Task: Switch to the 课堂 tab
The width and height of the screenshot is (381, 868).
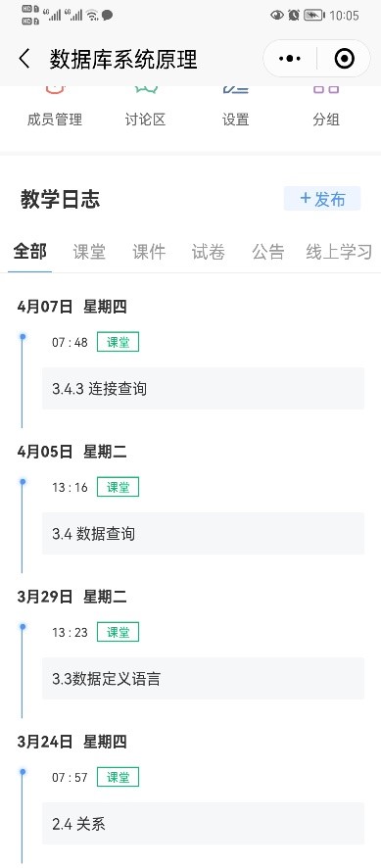Action: [89, 252]
